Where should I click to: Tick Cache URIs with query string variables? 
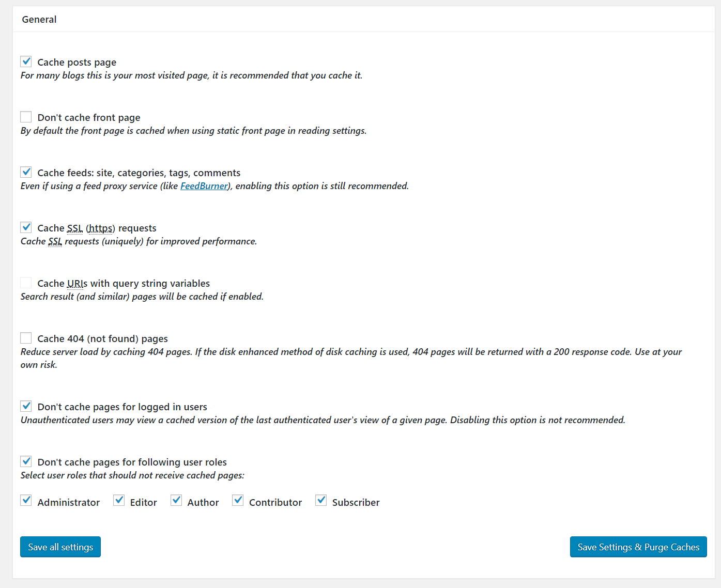point(26,283)
